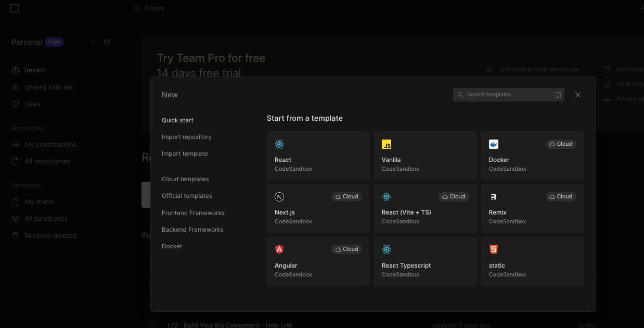
Task: Open the Frontend Frameworks category
Action: pos(193,213)
